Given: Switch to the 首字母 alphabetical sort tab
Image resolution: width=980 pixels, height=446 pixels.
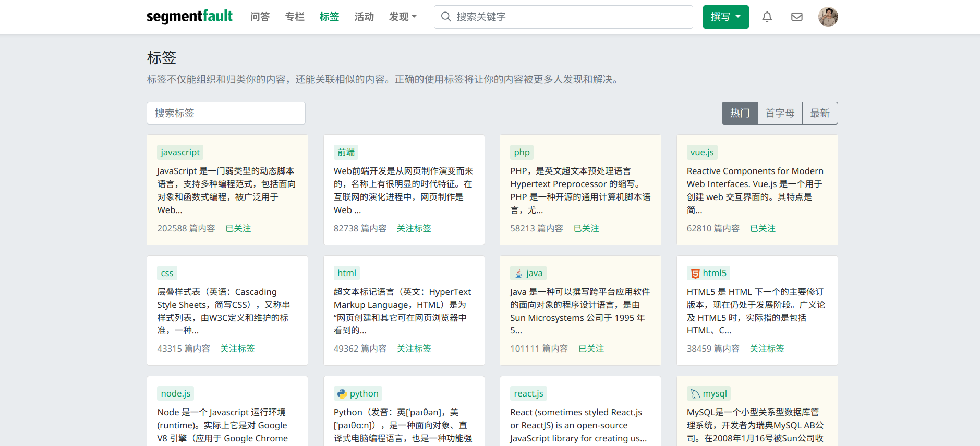Looking at the screenshot, I should pyautogui.click(x=780, y=113).
